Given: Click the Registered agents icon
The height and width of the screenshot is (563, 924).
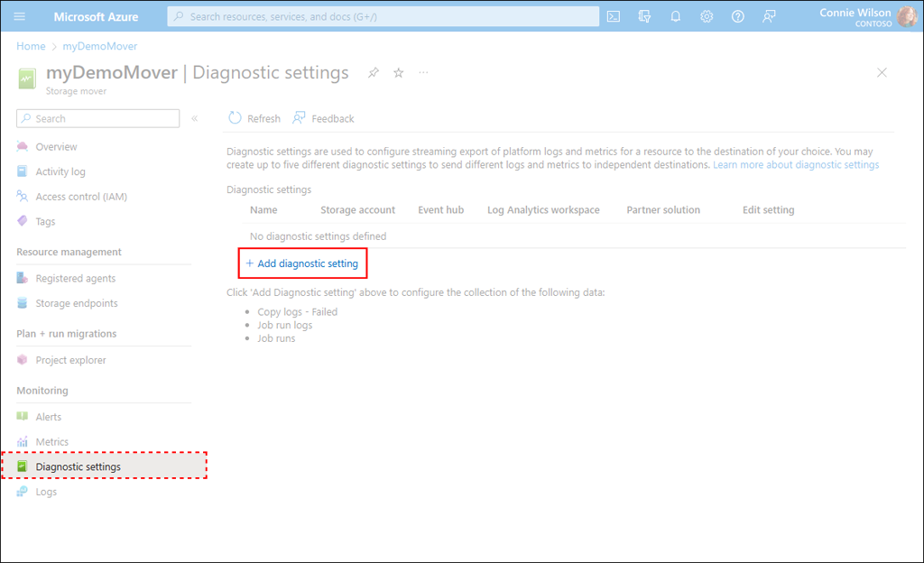Looking at the screenshot, I should 23,278.
